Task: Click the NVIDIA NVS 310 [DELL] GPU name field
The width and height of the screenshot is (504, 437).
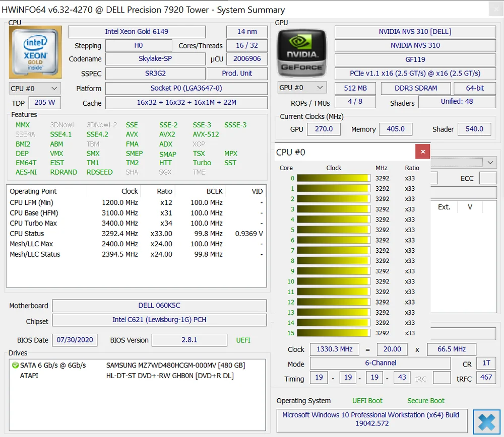Action: click(415, 32)
